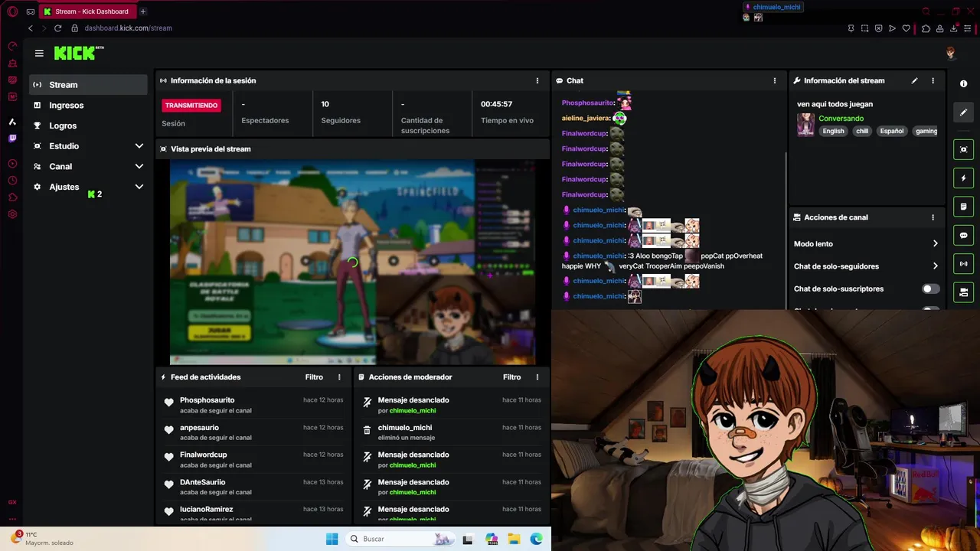Screen dimensions: 980x551
Task: Open Canal in the sidebar
Action: pyautogui.click(x=60, y=167)
